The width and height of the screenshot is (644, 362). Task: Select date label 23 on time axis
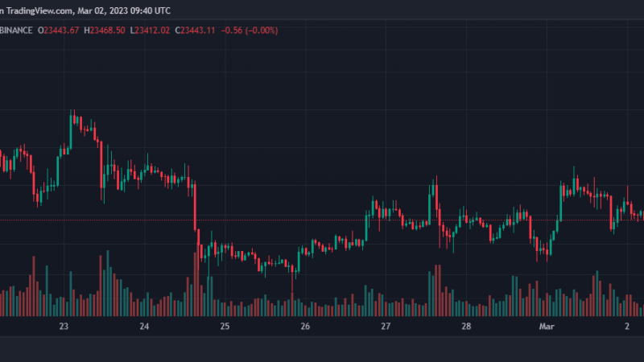64,327
